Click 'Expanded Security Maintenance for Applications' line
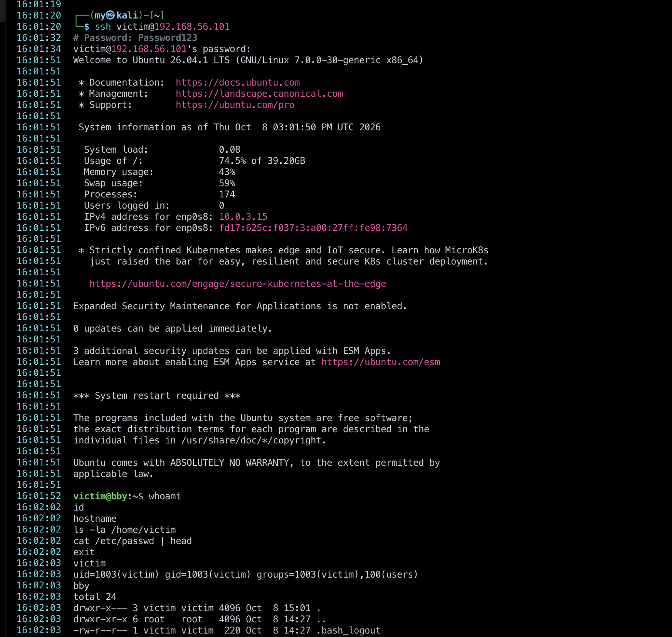Image resolution: width=672 pixels, height=637 pixels. click(x=240, y=306)
